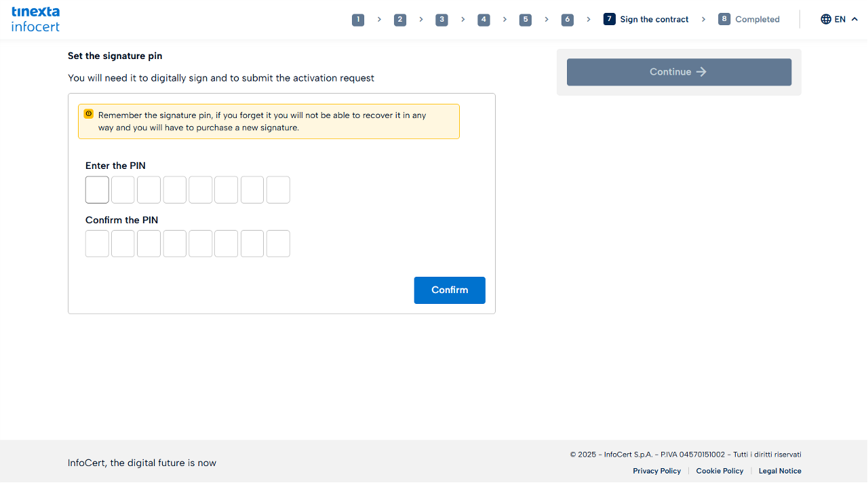Click the yellow warning icon in notice
This screenshot has height=483, width=868.
click(89, 114)
